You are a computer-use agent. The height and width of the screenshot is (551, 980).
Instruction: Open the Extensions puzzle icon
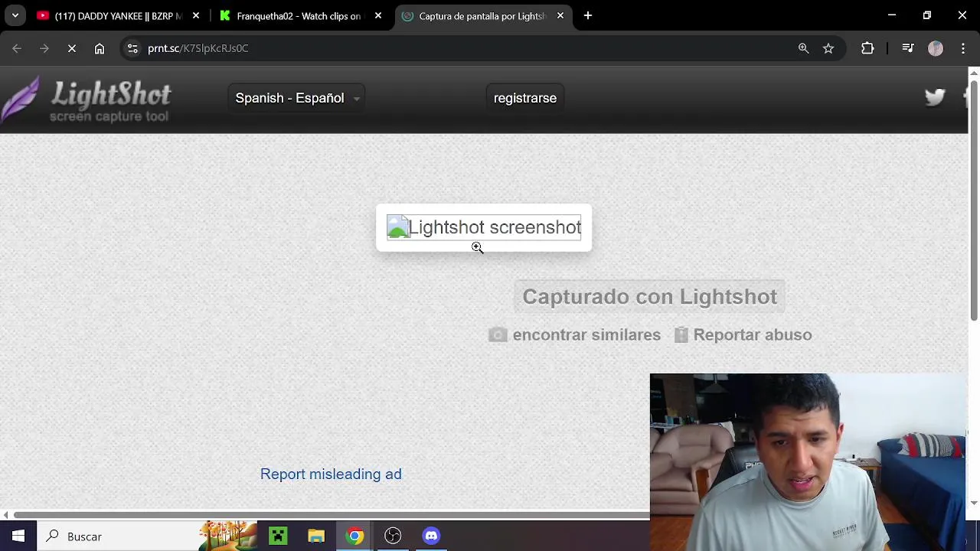pyautogui.click(x=867, y=48)
